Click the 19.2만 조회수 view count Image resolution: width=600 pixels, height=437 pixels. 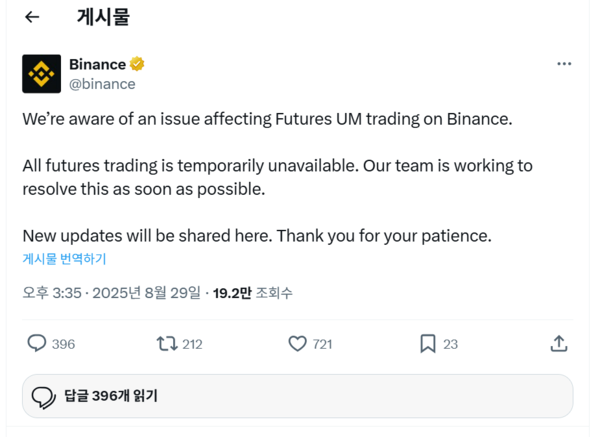tap(253, 293)
